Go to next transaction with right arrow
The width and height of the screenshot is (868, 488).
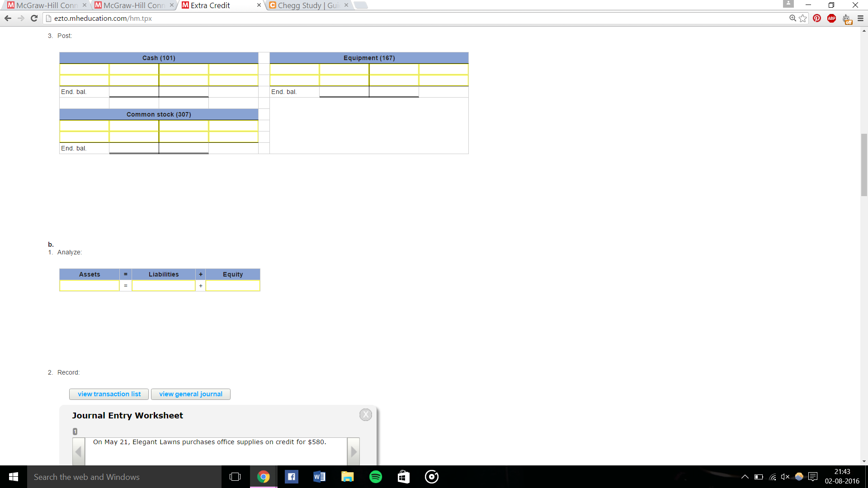coord(354,452)
